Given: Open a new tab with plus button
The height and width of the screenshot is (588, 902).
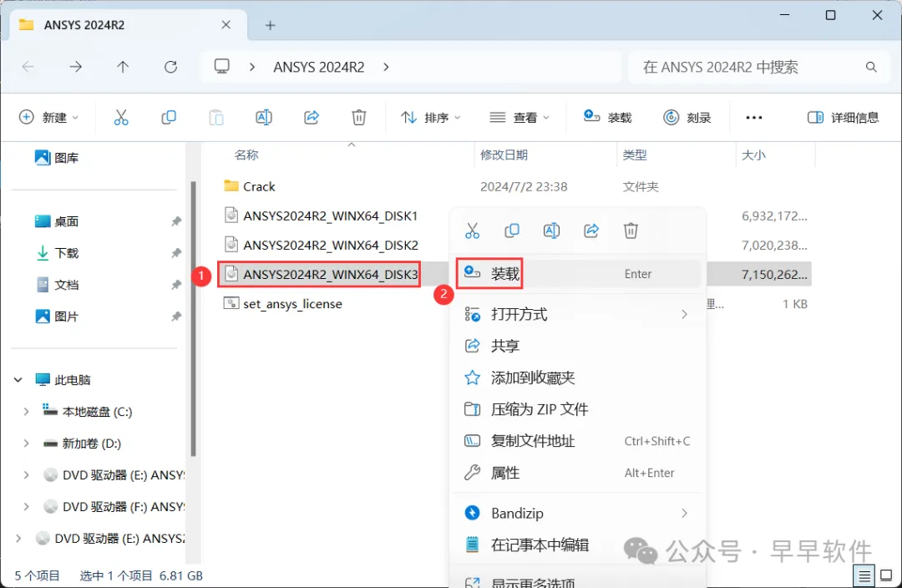Looking at the screenshot, I should click(x=270, y=25).
